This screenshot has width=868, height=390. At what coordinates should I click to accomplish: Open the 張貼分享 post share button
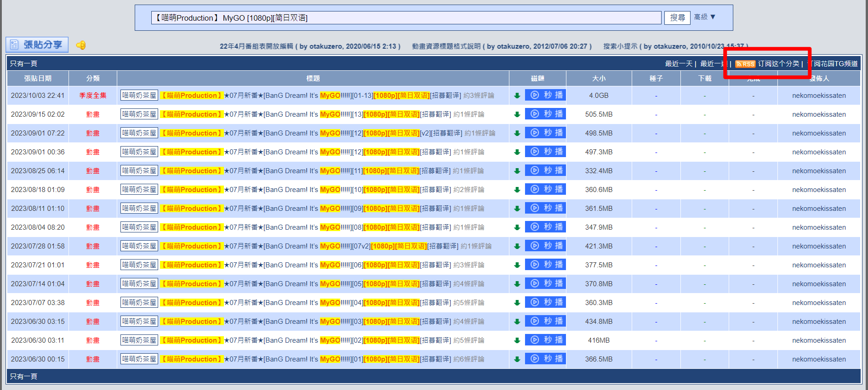click(x=37, y=45)
